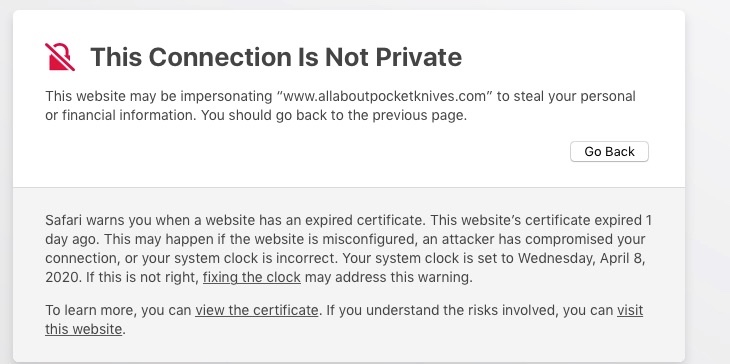Click the "This Connection Is Not Private" heading

pyautogui.click(x=276, y=57)
